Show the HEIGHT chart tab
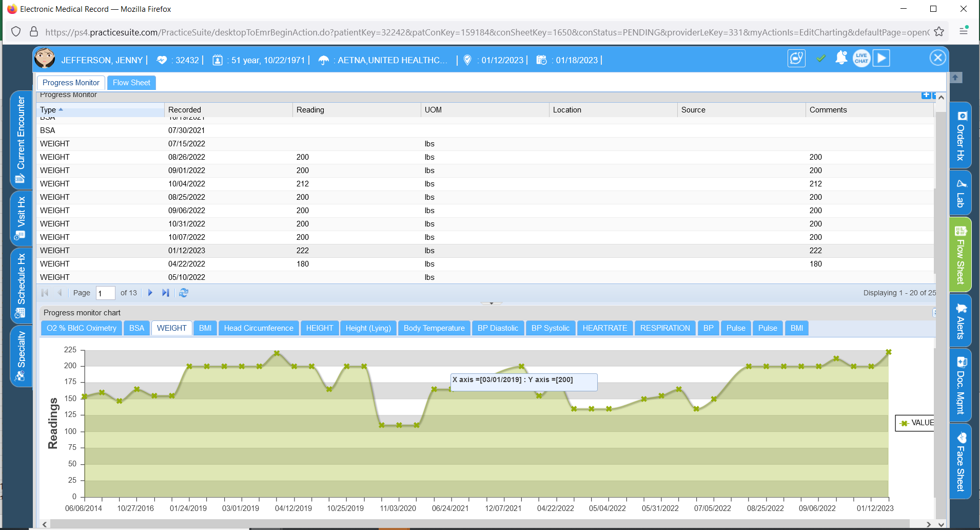Image resolution: width=980 pixels, height=530 pixels. click(320, 328)
